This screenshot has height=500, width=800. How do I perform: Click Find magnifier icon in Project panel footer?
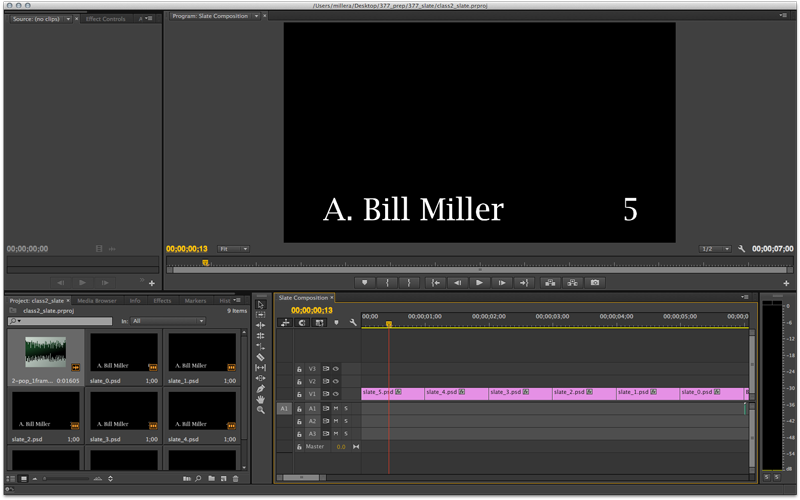(x=198, y=479)
